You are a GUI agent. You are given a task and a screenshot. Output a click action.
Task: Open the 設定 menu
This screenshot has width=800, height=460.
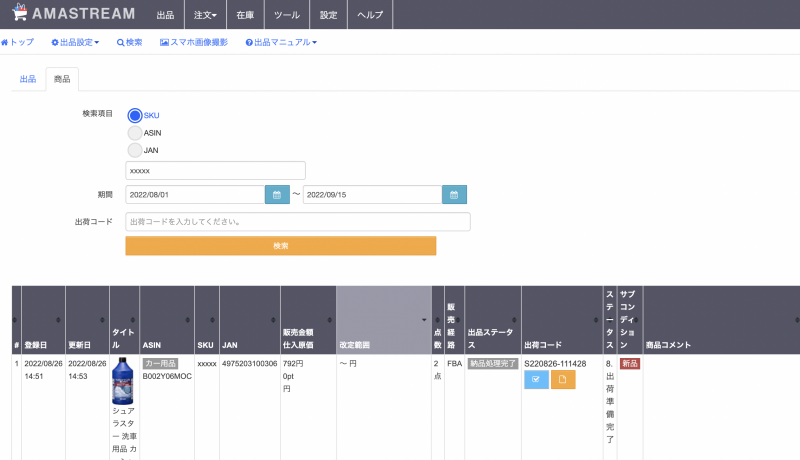coord(328,15)
